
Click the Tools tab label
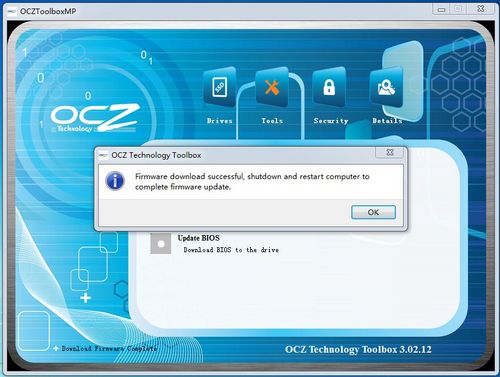[x=272, y=121]
